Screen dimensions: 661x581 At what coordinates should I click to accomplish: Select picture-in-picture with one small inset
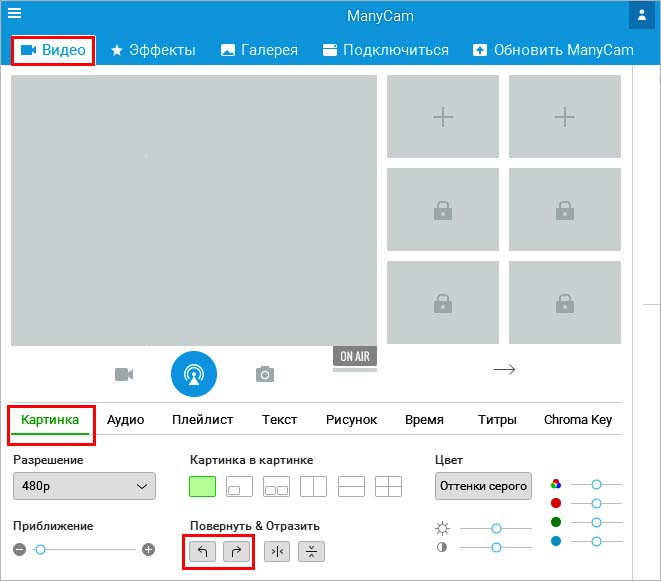[239, 487]
